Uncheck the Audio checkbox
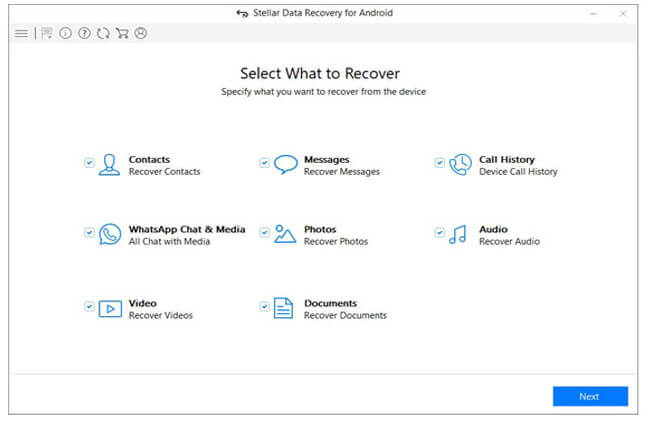645x421 pixels. [x=439, y=232]
